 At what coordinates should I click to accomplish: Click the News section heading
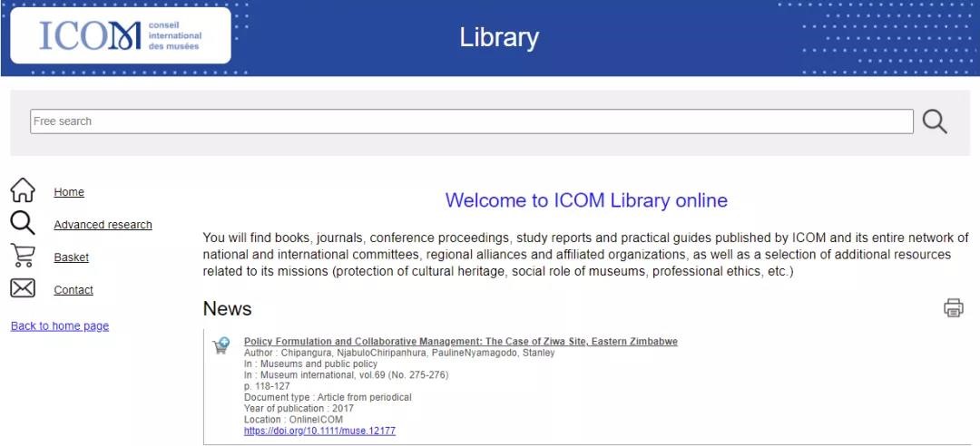point(228,308)
